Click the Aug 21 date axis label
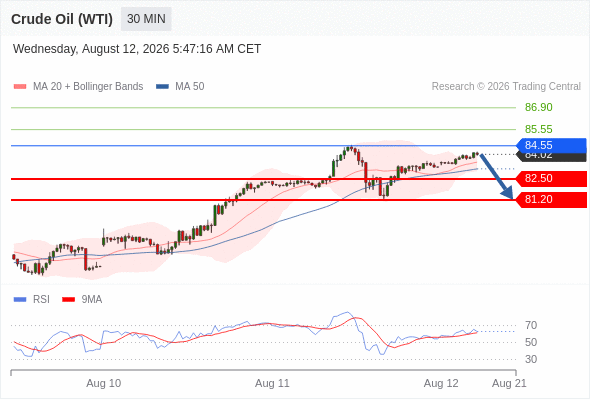The image size is (590, 400). [509, 383]
